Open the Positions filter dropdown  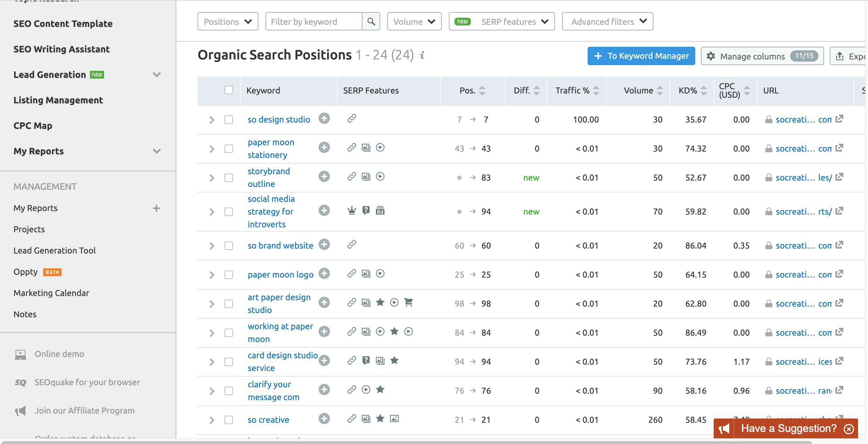[228, 22]
